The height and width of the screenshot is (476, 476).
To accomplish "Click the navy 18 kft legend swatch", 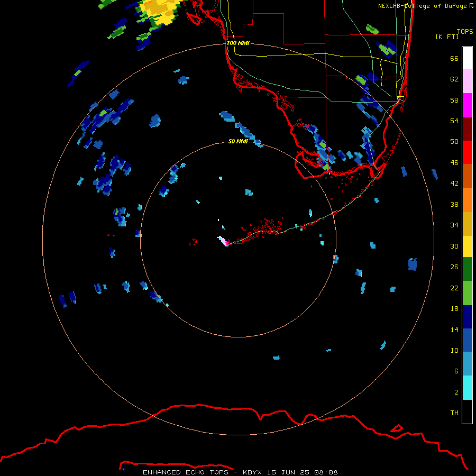I will 467,317.
